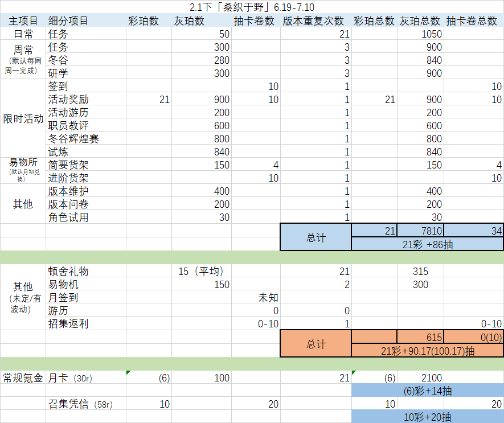Image resolution: width=504 pixels, height=423 pixels.
Task: Click the 抽卡卷数 header cell
Action: click(x=256, y=20)
